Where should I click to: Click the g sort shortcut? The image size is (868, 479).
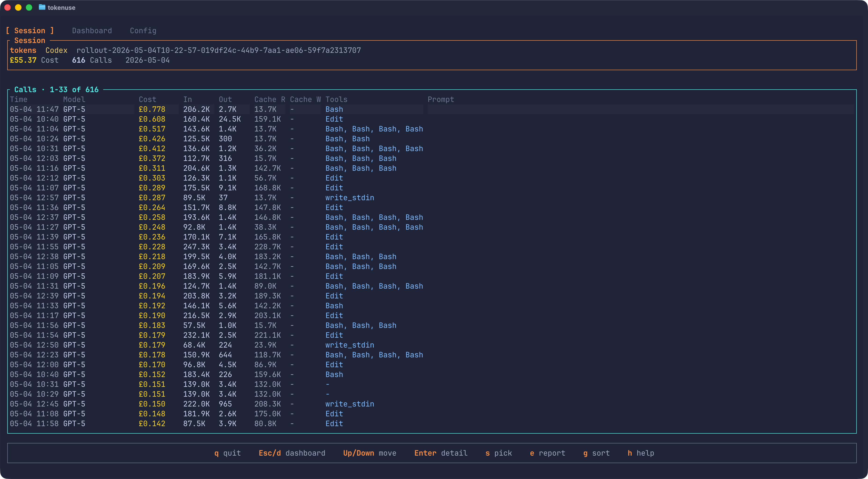596,453
